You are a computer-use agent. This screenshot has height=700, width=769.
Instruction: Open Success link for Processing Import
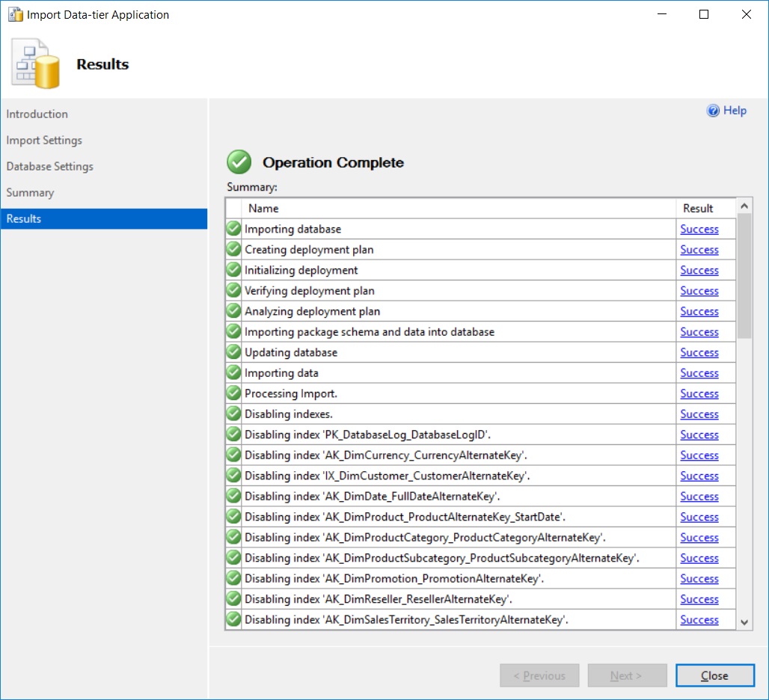click(699, 393)
